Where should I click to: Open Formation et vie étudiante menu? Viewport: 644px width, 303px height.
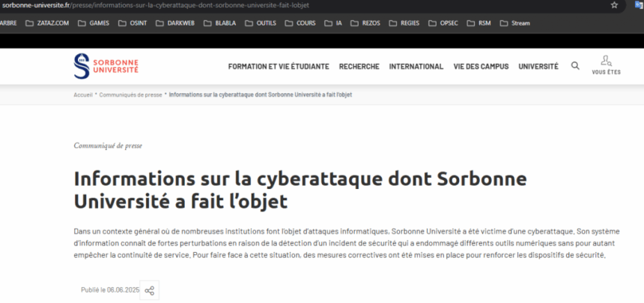click(x=279, y=67)
